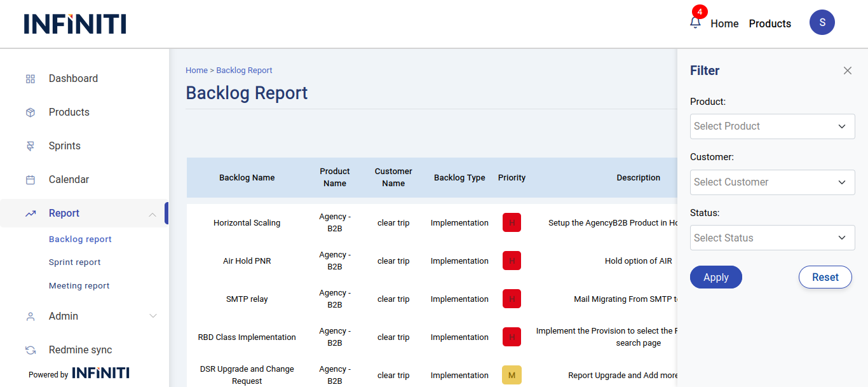Open the user profile avatar S
This screenshot has width=868, height=387.
(822, 22)
